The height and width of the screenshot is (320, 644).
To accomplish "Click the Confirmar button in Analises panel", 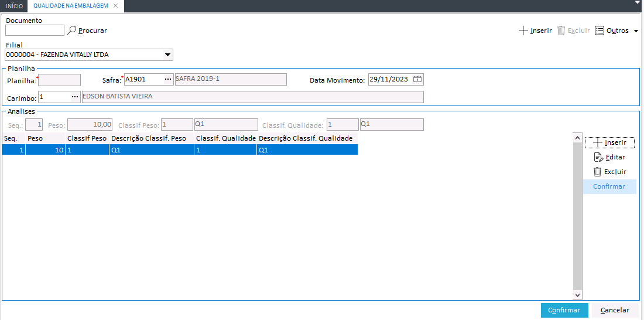I will pos(609,186).
